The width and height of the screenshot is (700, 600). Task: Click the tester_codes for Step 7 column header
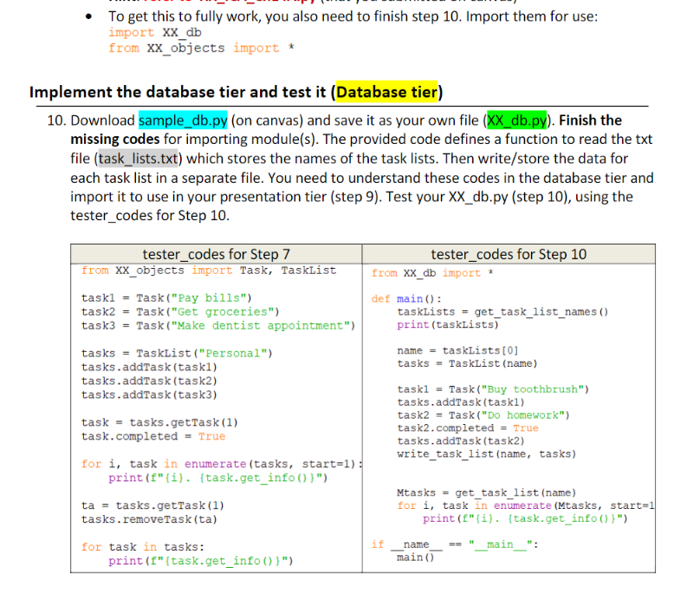pyautogui.click(x=215, y=253)
